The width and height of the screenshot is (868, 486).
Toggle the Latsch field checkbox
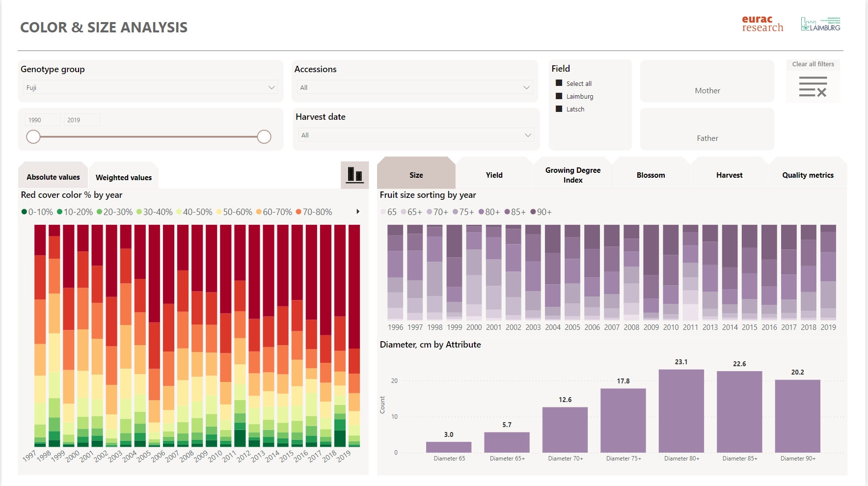[x=559, y=109]
